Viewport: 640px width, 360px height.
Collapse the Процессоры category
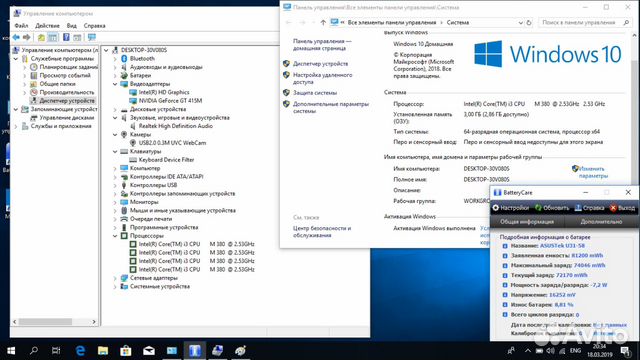coord(115,236)
